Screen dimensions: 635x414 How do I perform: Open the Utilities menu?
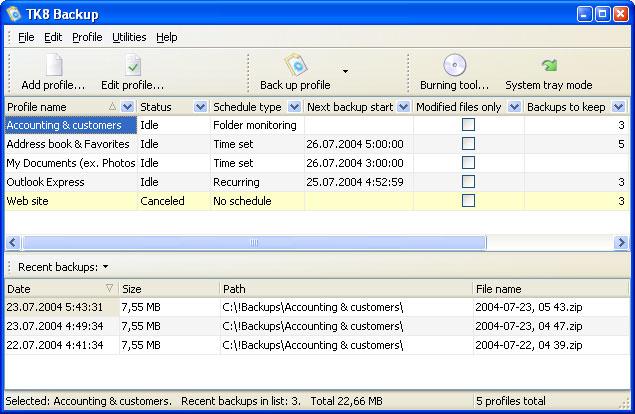129,37
